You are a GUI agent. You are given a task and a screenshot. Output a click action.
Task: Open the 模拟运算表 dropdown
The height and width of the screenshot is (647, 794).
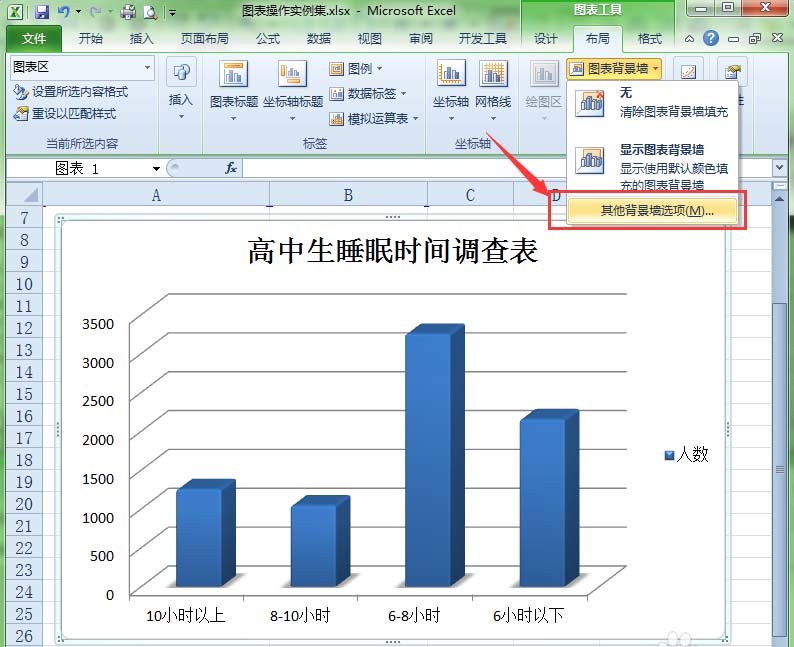(x=374, y=119)
